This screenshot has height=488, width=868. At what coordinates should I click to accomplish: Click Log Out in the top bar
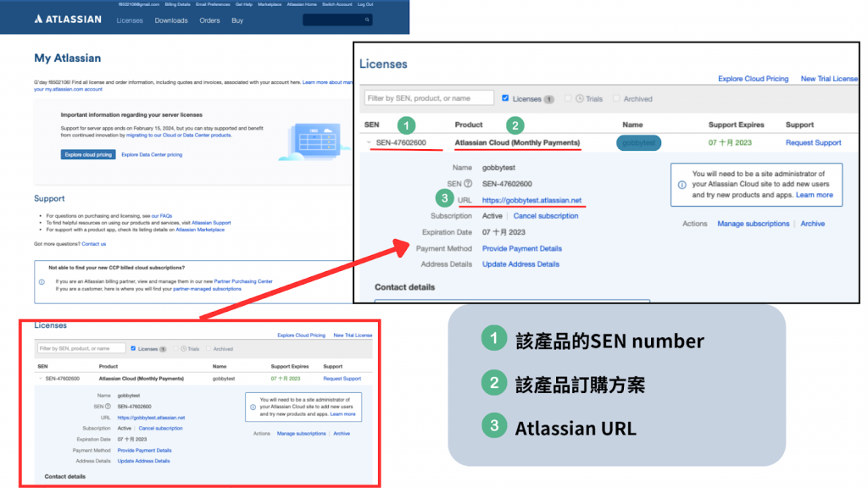click(x=365, y=4)
